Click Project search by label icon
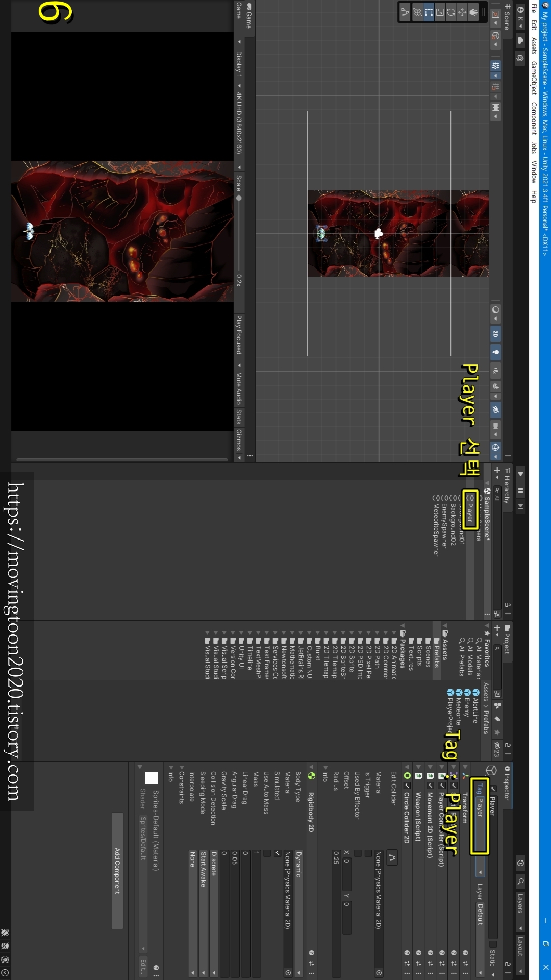 [497, 719]
